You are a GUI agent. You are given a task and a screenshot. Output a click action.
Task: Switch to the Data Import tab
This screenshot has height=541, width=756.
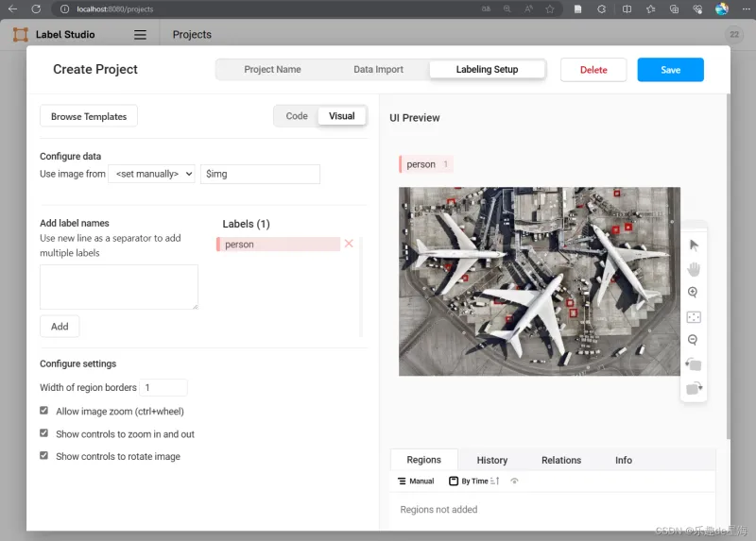click(378, 70)
